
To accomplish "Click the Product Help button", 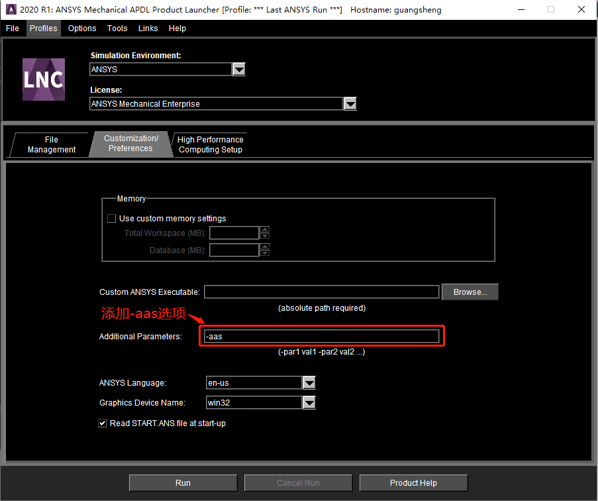I will coord(413,483).
